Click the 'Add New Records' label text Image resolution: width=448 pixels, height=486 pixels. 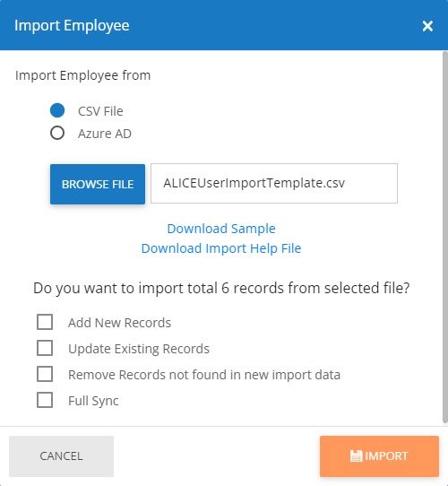pyautogui.click(x=119, y=323)
